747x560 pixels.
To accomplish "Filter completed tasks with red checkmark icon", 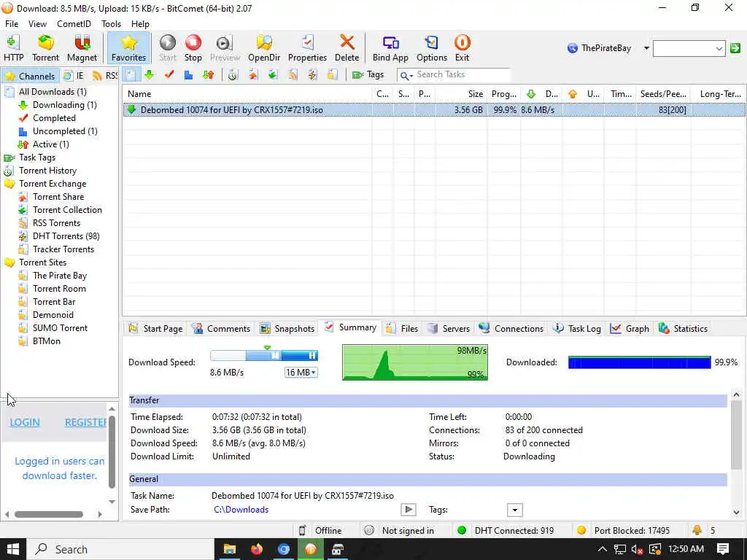I will coord(169,75).
